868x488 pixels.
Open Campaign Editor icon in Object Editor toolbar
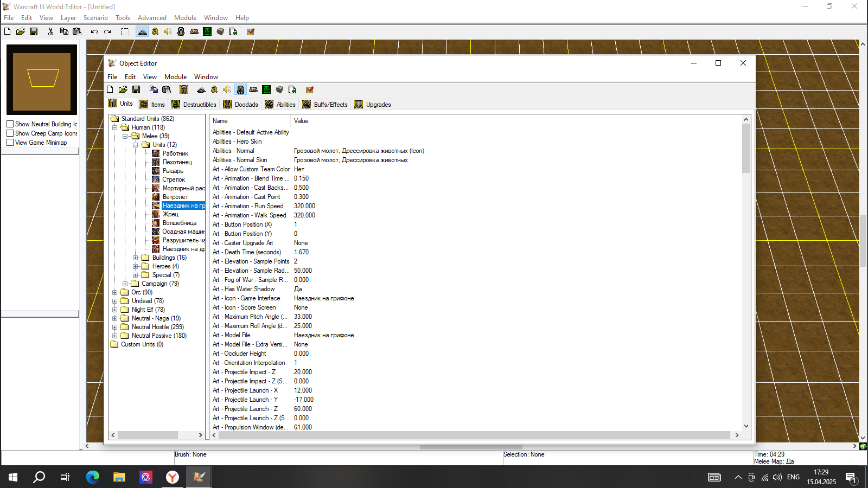pyautogui.click(x=253, y=89)
